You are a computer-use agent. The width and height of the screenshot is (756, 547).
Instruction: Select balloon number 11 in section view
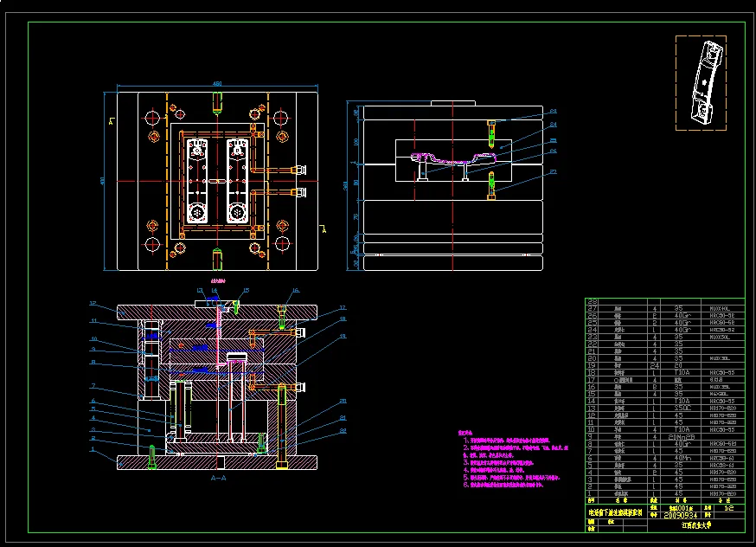coord(94,321)
